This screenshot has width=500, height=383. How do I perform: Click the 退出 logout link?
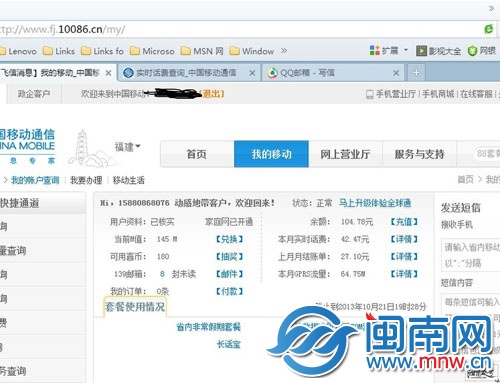click(x=212, y=94)
